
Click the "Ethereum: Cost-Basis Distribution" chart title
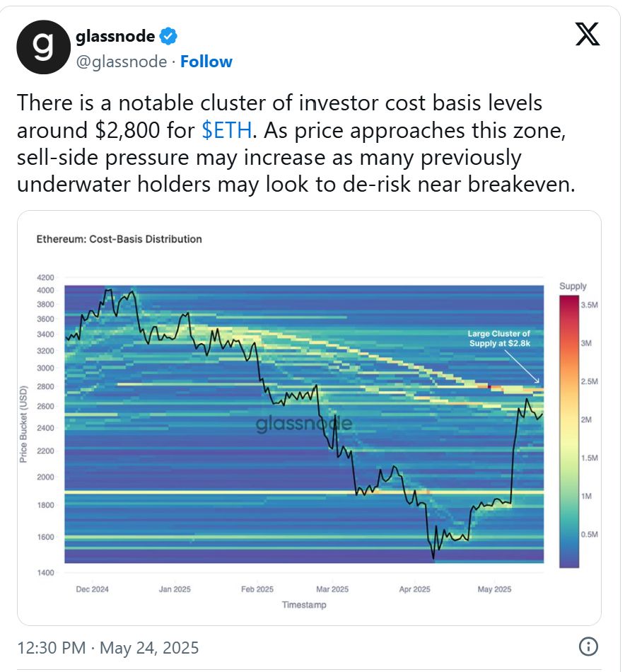[x=119, y=239]
